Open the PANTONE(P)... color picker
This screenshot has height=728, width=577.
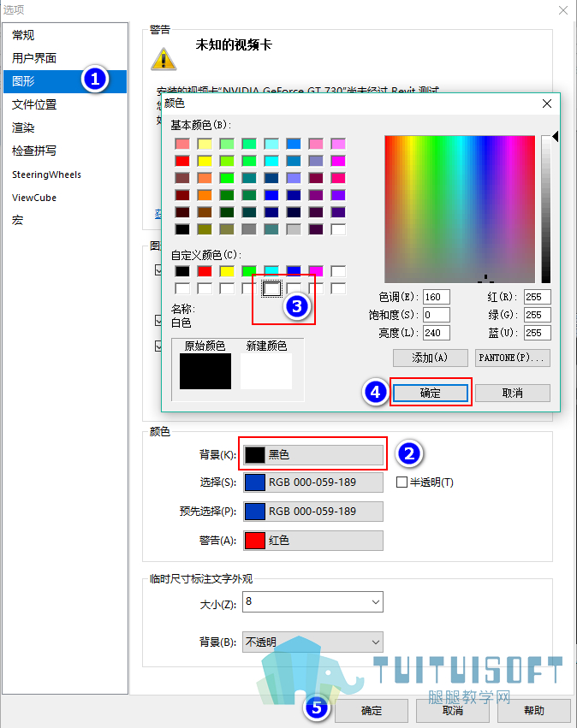(513, 358)
